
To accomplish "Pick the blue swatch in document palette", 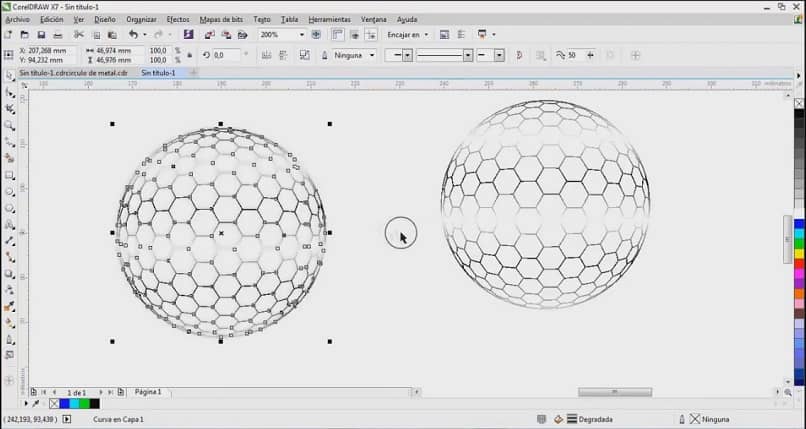I will point(65,404).
